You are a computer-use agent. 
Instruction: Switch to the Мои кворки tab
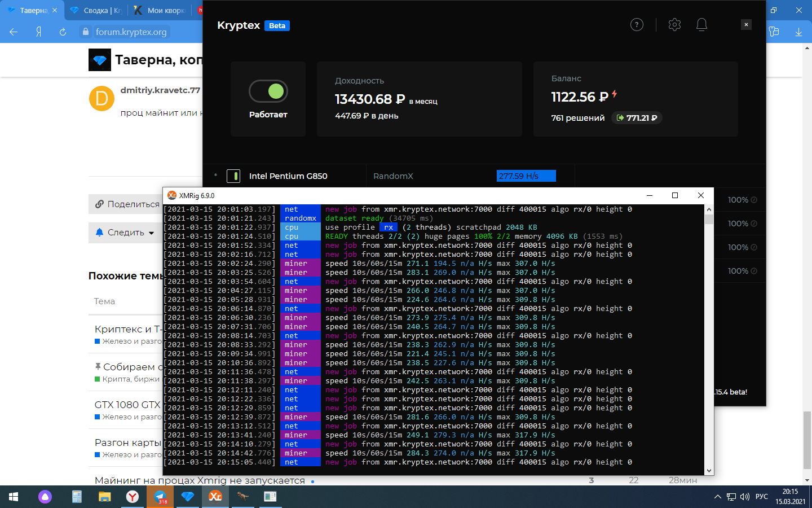(x=160, y=10)
